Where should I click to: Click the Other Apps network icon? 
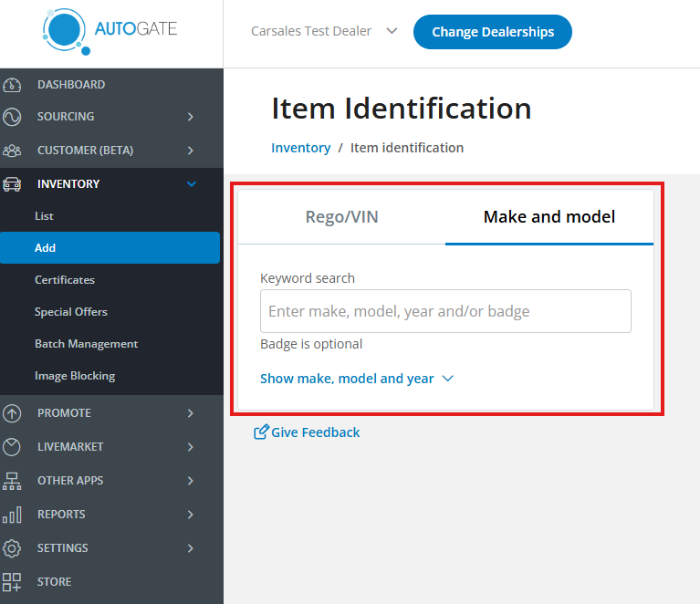[x=13, y=481]
